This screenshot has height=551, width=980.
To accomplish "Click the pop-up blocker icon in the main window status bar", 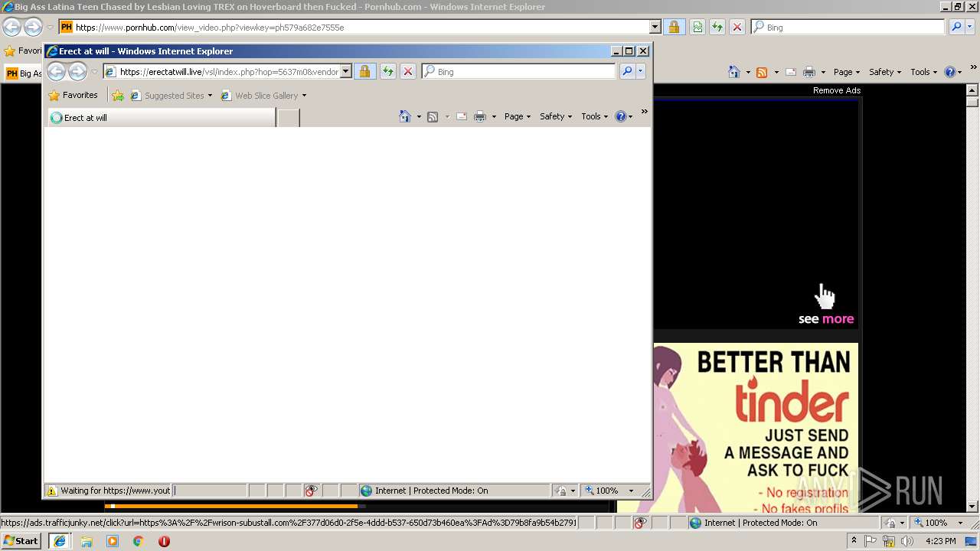I will pyautogui.click(x=640, y=523).
